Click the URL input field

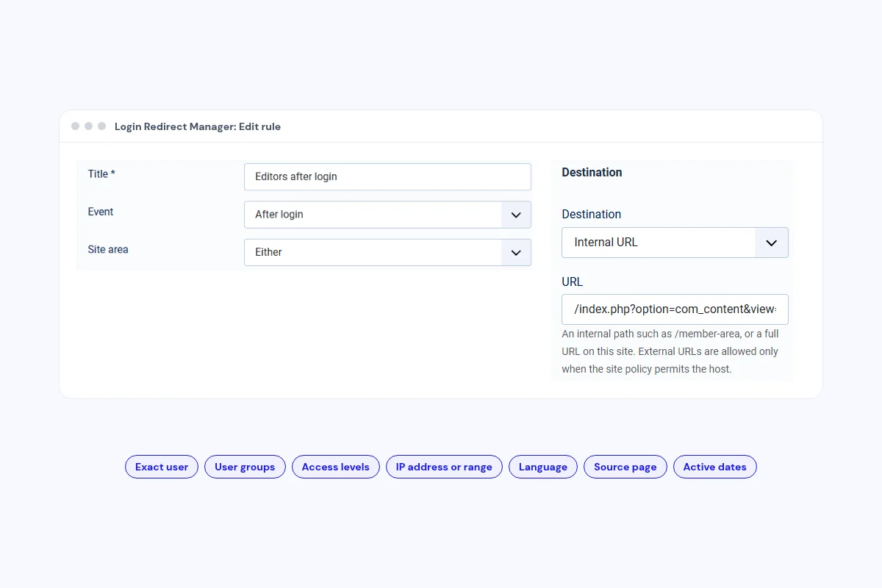coord(675,309)
